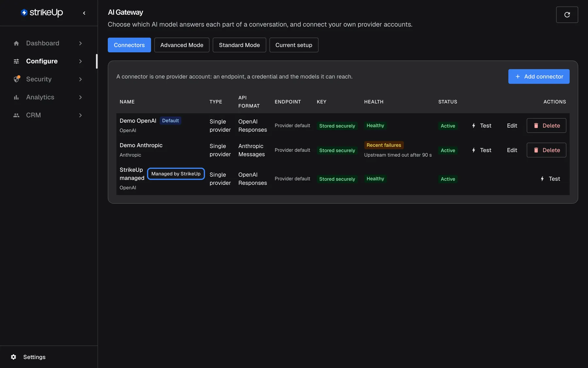Refresh the AI Gateway page
Image resolution: width=588 pixels, height=368 pixels.
click(x=567, y=15)
